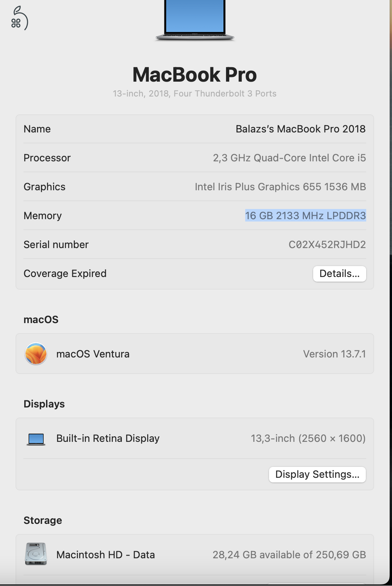
Task: Open Display Settings button
Action: [317, 474]
